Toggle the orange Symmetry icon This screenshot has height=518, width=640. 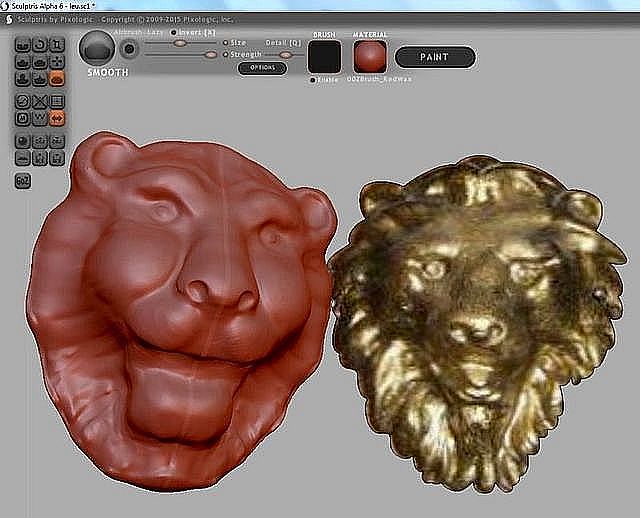click(x=57, y=118)
